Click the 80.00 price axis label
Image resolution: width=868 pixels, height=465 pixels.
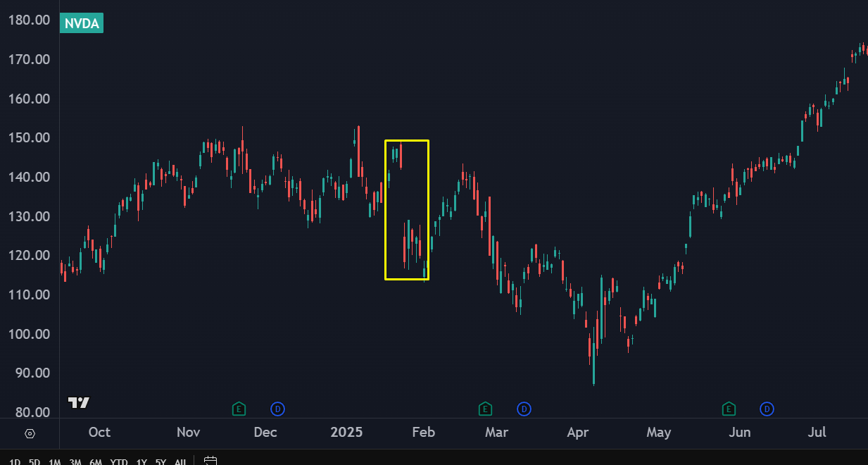tap(32, 412)
